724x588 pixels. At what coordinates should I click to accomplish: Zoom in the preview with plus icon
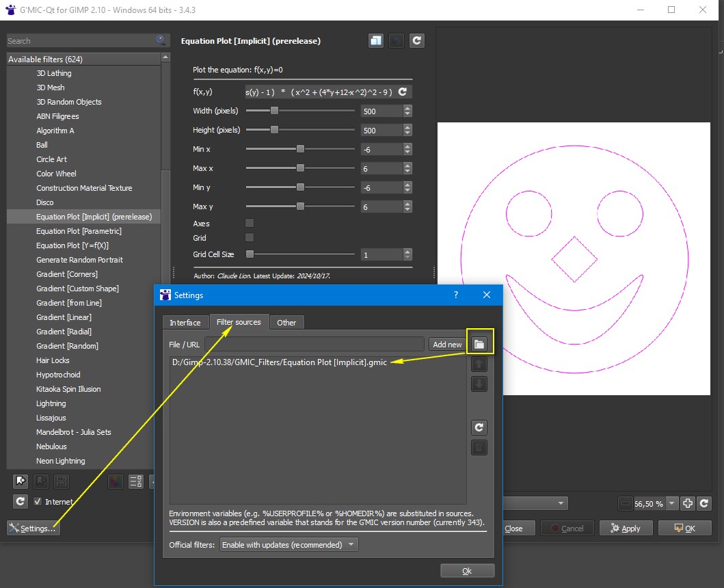pyautogui.click(x=688, y=503)
